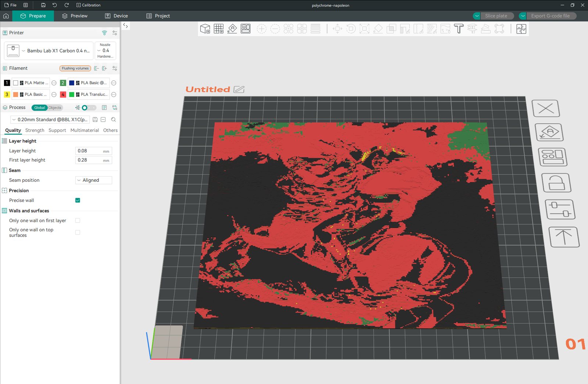Switch process scope to Global

click(x=40, y=108)
